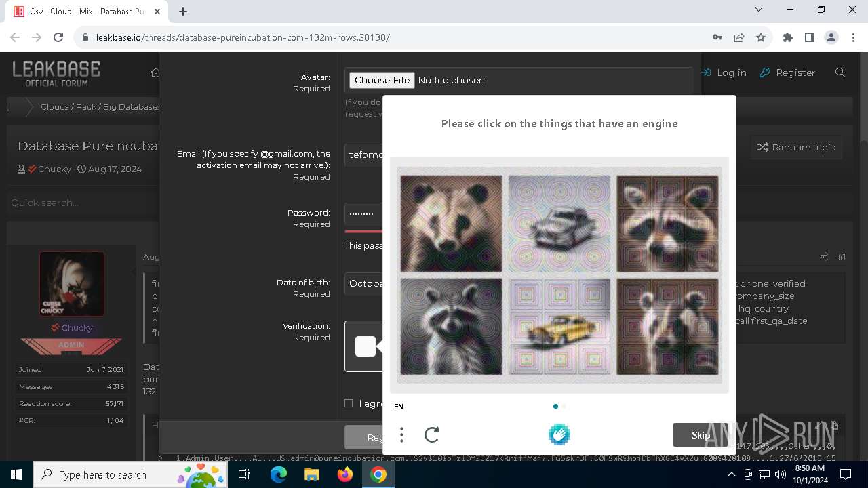The width and height of the screenshot is (868, 488).
Task: Launch Microsoft Edge from taskbar
Action: [279, 474]
